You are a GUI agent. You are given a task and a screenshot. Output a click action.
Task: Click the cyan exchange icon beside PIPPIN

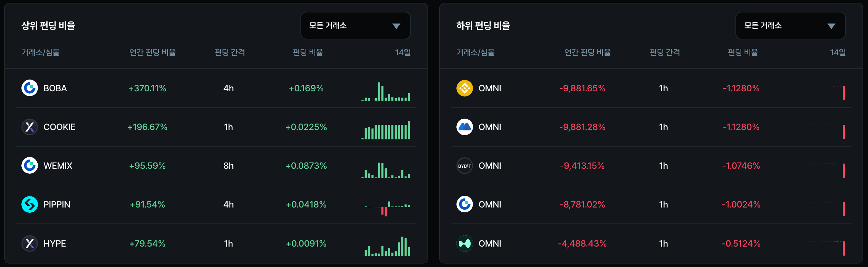(x=30, y=204)
